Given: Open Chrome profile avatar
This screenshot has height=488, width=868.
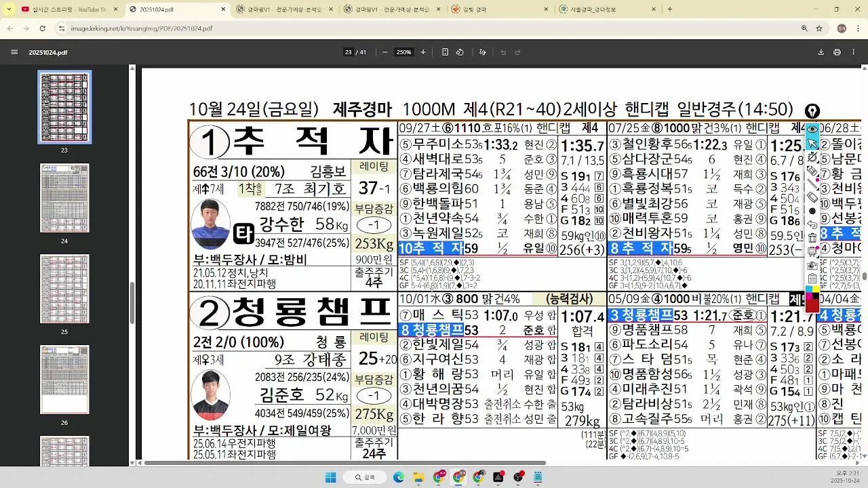Looking at the screenshot, I should coord(842,28).
